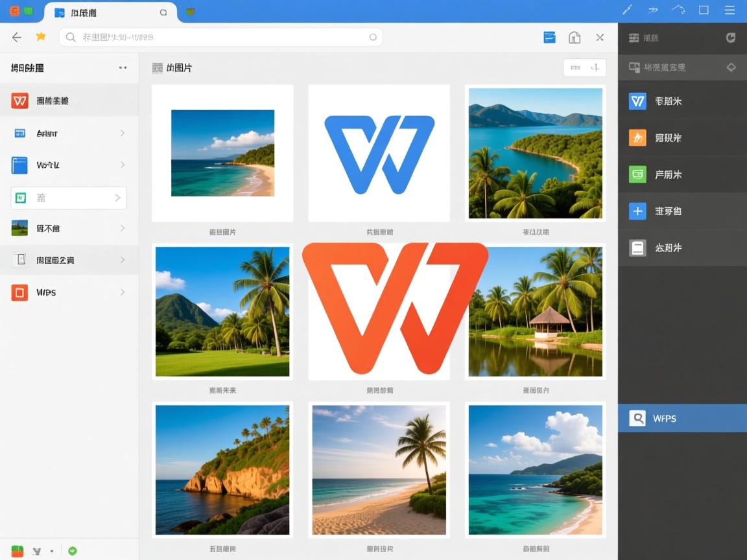Viewport: 747px width, 560px height.
Task: Toggle the diamond icon in right panel header
Action: (731, 67)
